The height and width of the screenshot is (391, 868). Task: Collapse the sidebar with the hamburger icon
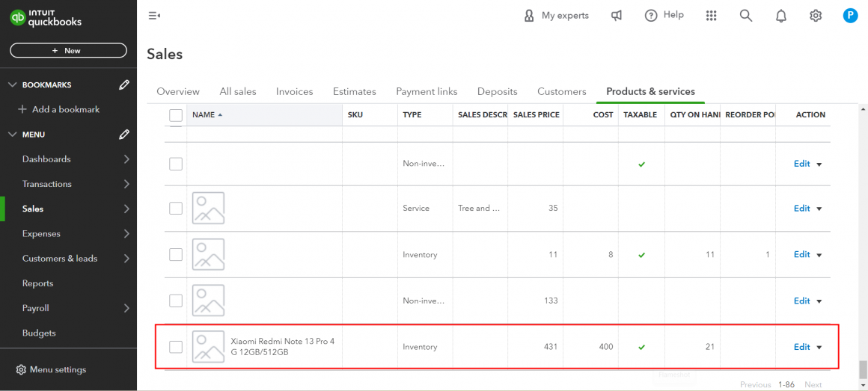click(154, 16)
